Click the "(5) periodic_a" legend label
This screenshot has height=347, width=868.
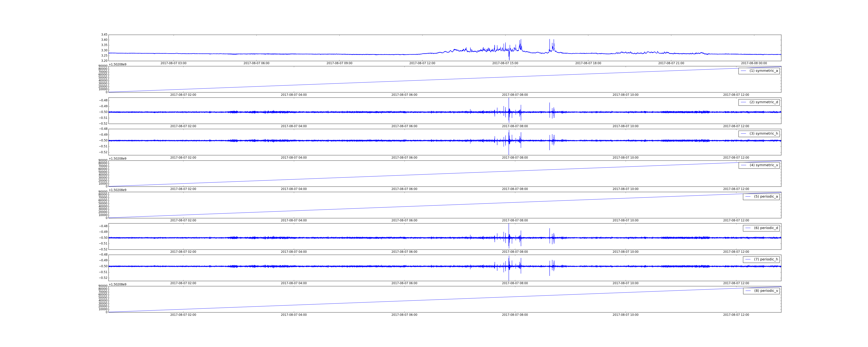point(766,196)
